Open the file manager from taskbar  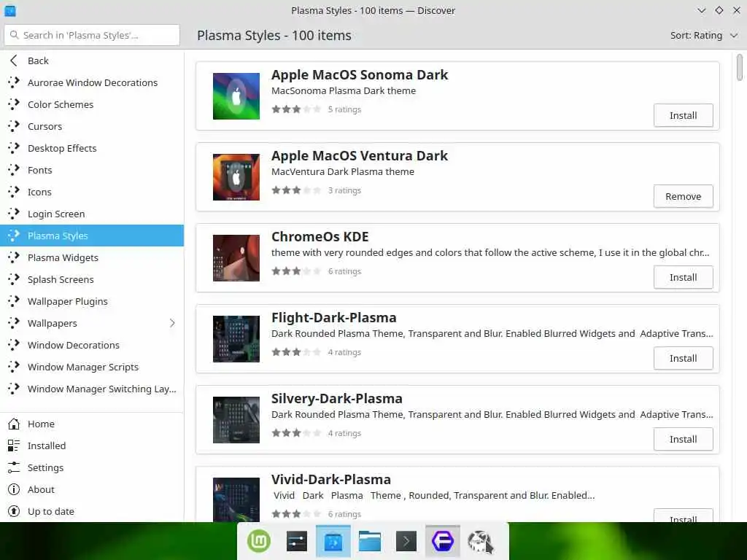coord(370,542)
